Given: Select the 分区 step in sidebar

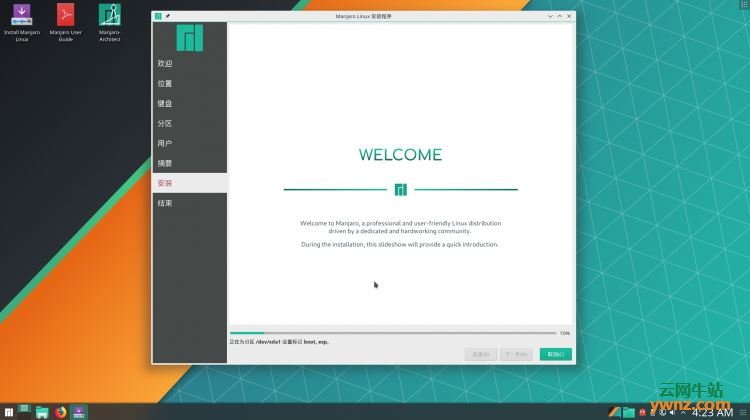Looking at the screenshot, I should pyautogui.click(x=190, y=123).
